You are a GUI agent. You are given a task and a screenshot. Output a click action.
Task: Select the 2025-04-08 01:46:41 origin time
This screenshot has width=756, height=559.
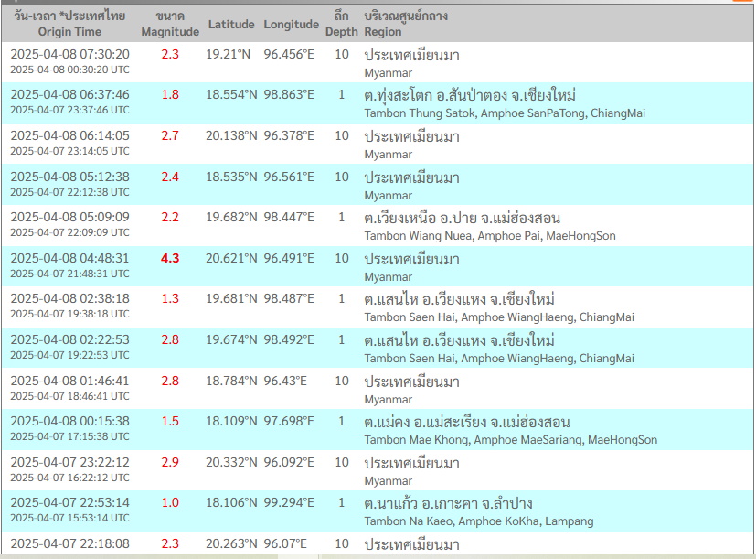point(69,381)
